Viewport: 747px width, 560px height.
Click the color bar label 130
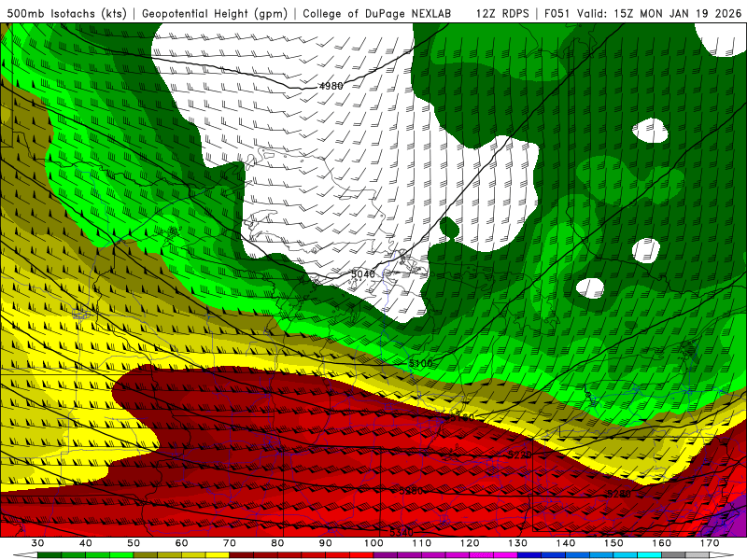(x=518, y=543)
